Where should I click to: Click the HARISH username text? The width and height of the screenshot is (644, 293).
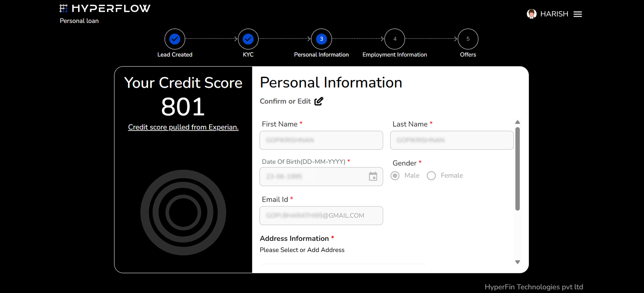(554, 14)
